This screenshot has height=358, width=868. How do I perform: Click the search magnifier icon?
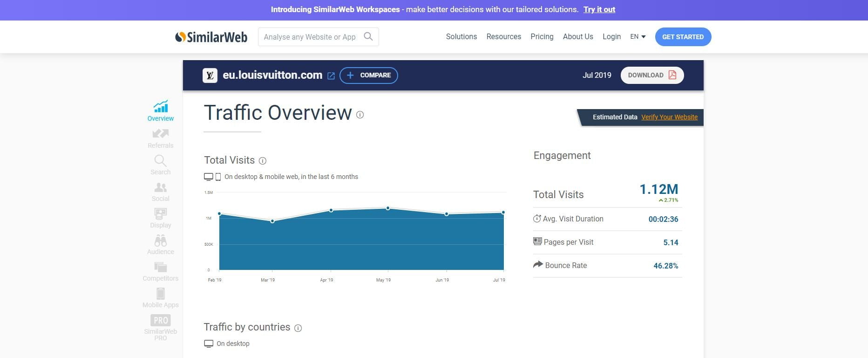368,36
